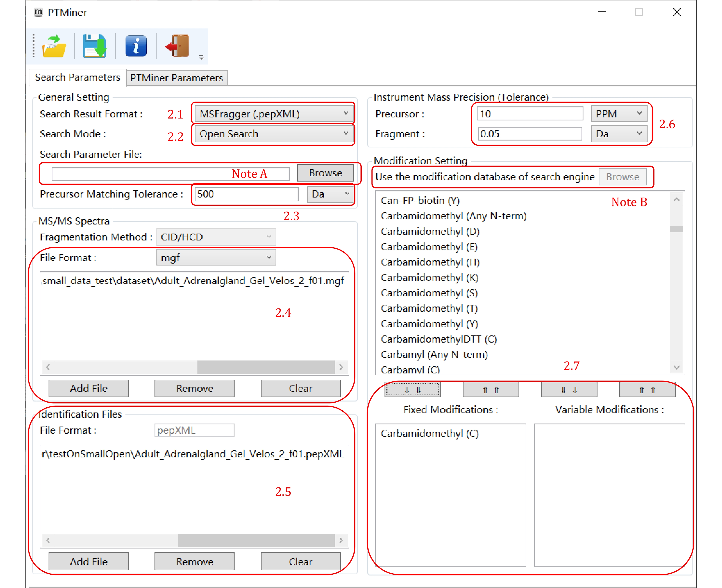Screen dimensions: 722x588
Task: Open Fragmentation Method CID/HCD dropdown
Action: 216,237
